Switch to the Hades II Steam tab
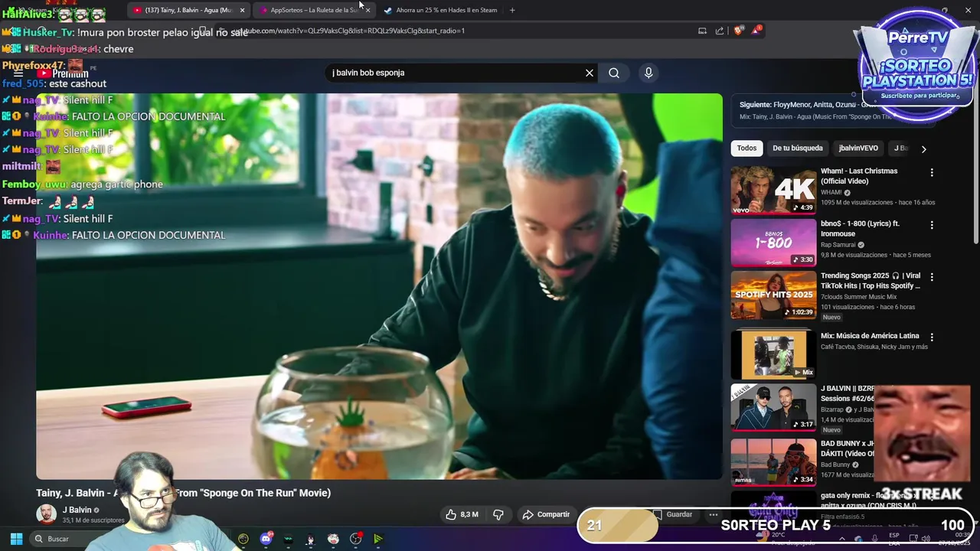The image size is (980, 551). (440, 10)
